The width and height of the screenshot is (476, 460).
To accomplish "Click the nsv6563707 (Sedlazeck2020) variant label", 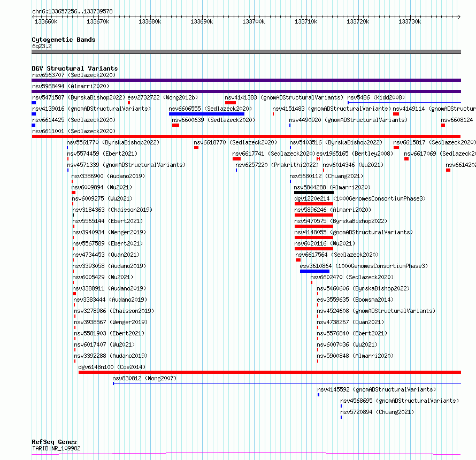I will [x=74, y=75].
